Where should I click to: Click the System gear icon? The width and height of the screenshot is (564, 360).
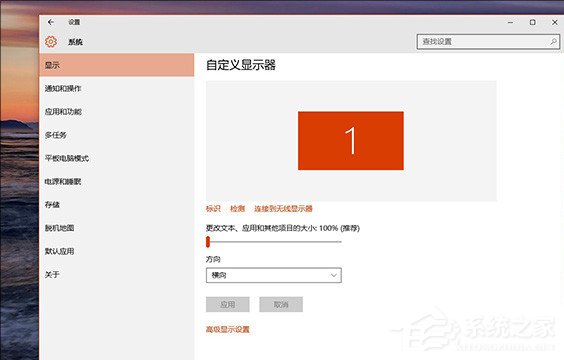(51, 42)
